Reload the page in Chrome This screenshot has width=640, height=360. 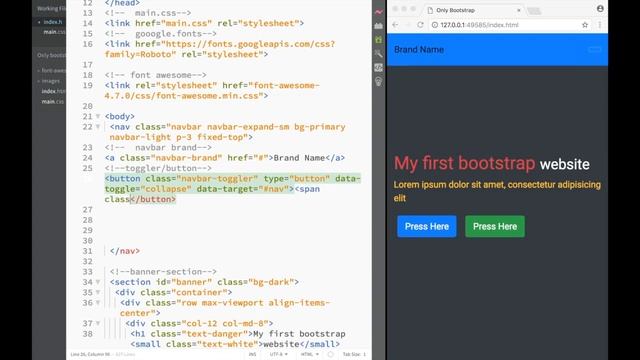tap(420, 25)
